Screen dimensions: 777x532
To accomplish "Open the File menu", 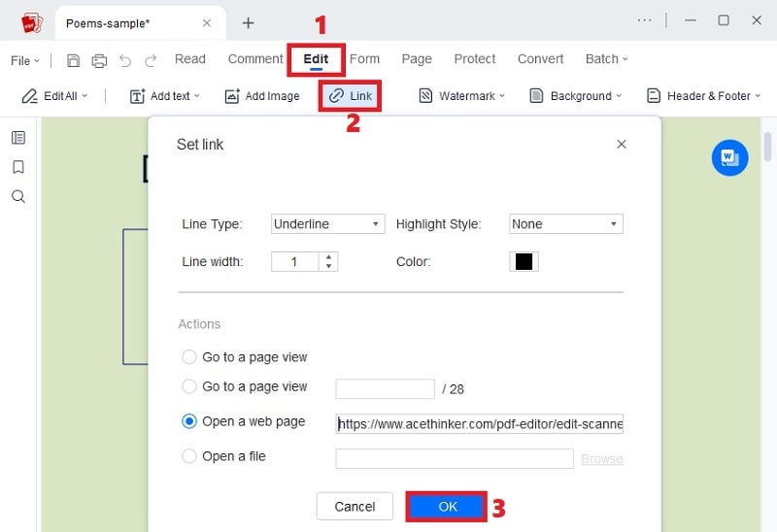I will click(25, 61).
